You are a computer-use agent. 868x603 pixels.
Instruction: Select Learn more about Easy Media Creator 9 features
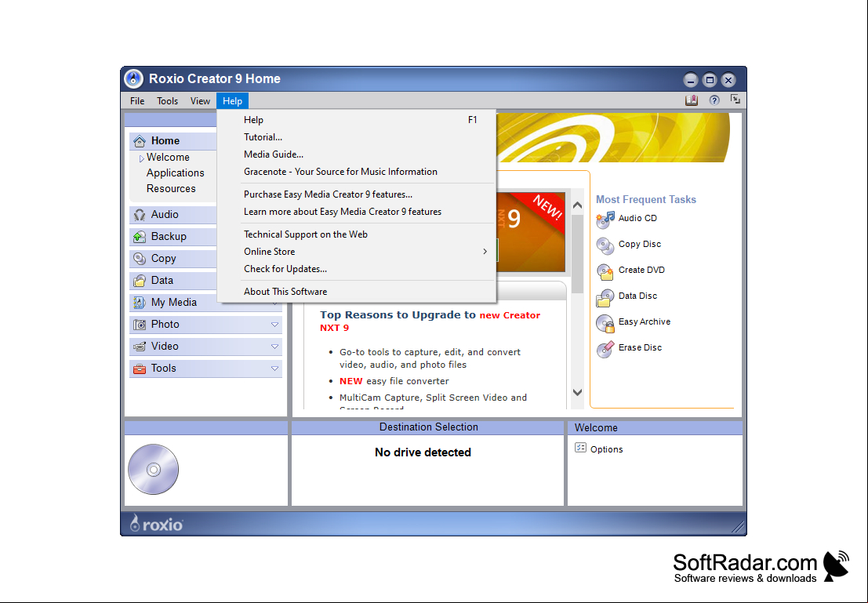[x=357, y=212]
